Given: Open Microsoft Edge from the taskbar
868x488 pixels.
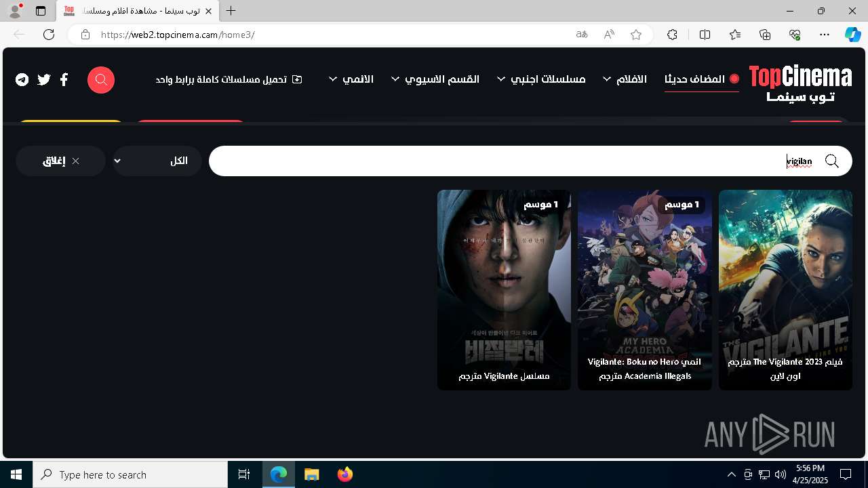Looking at the screenshot, I should pyautogui.click(x=279, y=474).
